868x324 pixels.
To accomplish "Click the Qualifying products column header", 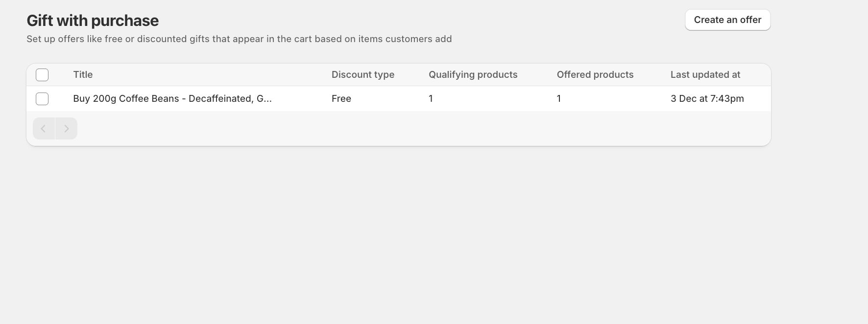I will [473, 75].
